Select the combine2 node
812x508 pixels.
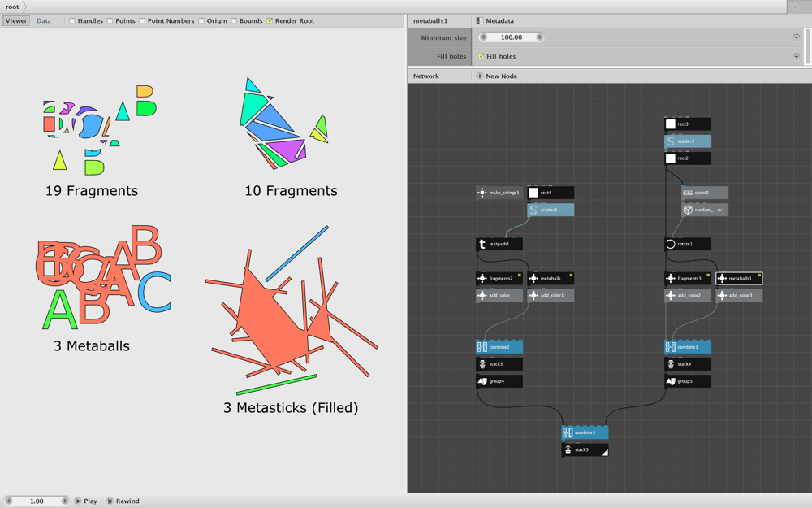pos(499,347)
